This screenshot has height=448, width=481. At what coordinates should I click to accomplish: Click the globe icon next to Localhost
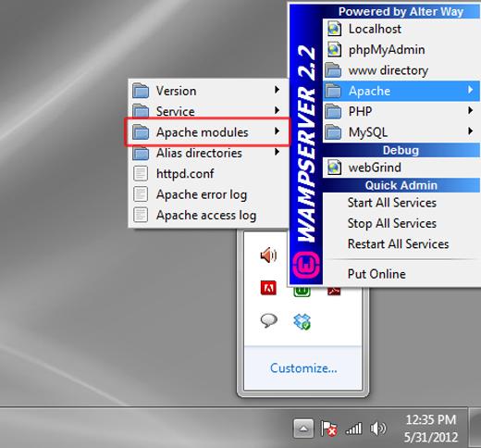pos(334,29)
